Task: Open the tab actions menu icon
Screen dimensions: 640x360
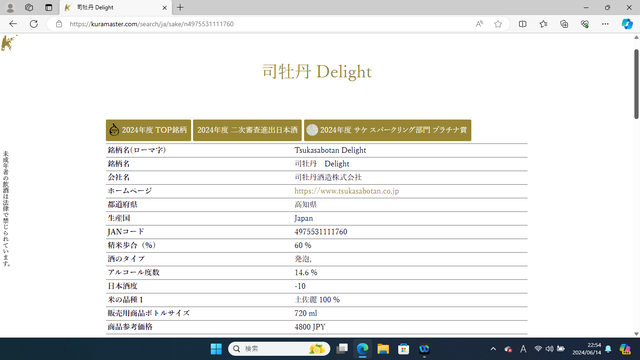Action: 49,7
